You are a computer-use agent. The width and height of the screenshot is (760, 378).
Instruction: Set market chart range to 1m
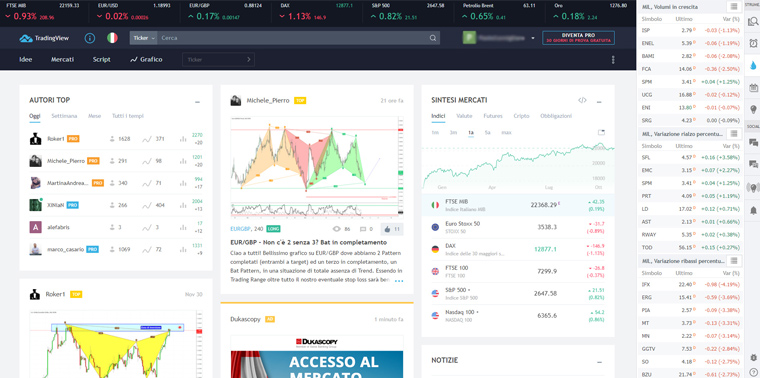pyautogui.click(x=435, y=132)
